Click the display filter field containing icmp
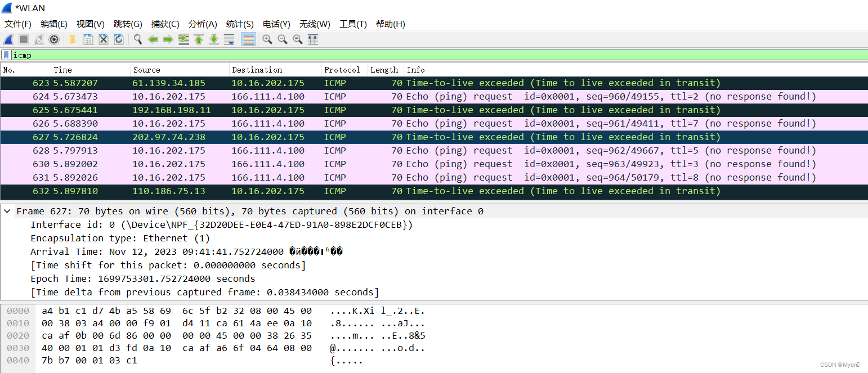This screenshot has height=373, width=868. [439, 55]
